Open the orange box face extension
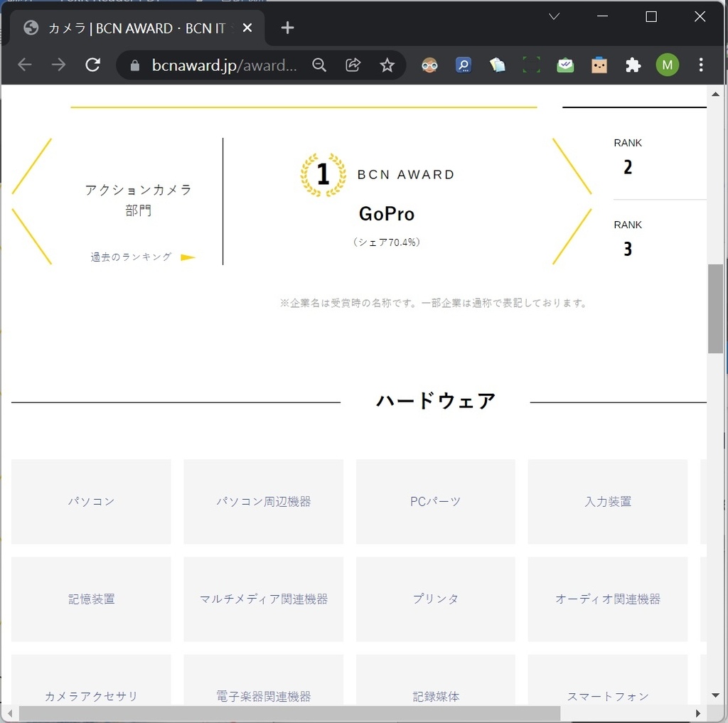728x723 pixels. pos(599,65)
